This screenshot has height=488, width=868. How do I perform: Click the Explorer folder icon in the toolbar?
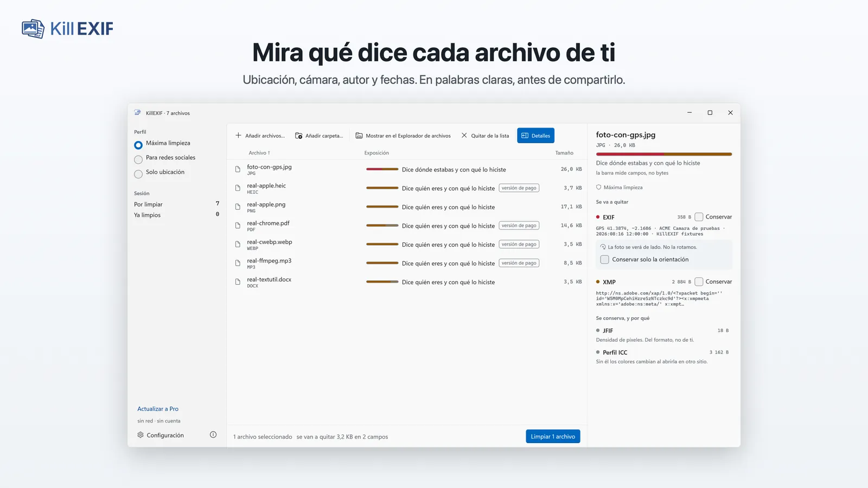[359, 136]
